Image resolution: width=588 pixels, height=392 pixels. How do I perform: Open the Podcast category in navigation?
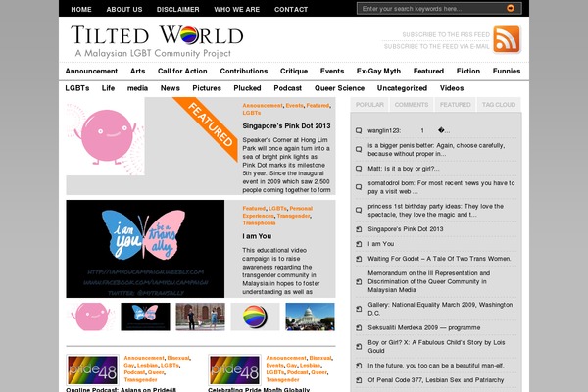click(x=287, y=88)
